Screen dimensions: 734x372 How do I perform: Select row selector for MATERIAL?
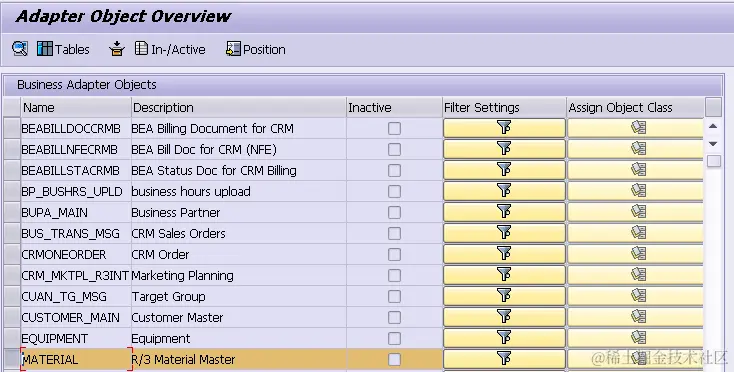pyautogui.click(x=12, y=360)
